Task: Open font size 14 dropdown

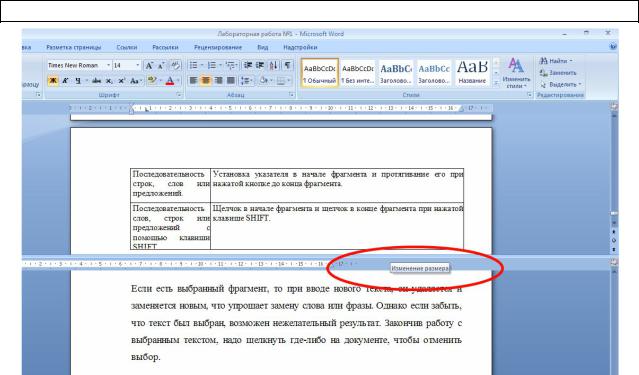Action: [x=137, y=65]
